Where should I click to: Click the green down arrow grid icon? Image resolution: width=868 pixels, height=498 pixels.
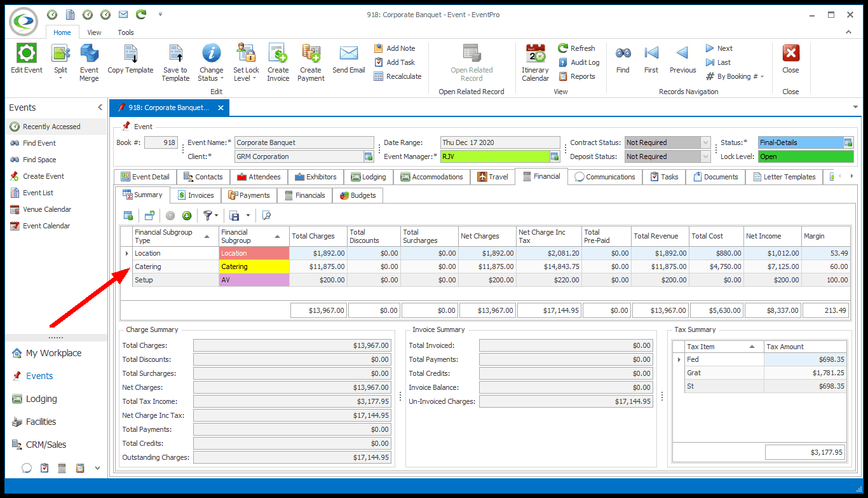coord(186,216)
